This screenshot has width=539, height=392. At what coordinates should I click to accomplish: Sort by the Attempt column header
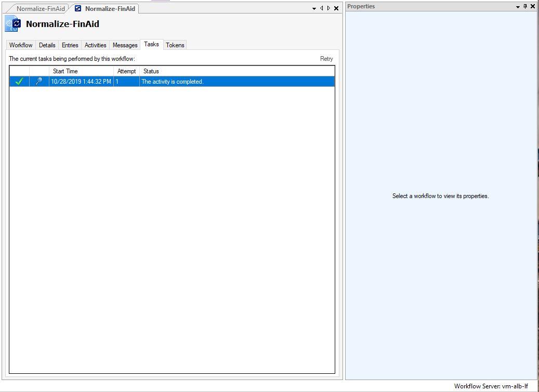click(x=126, y=71)
